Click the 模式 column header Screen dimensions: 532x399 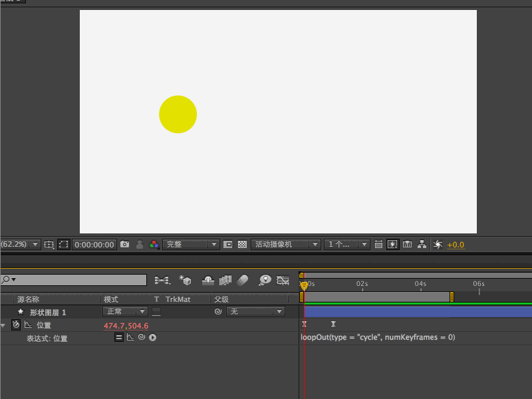point(111,299)
